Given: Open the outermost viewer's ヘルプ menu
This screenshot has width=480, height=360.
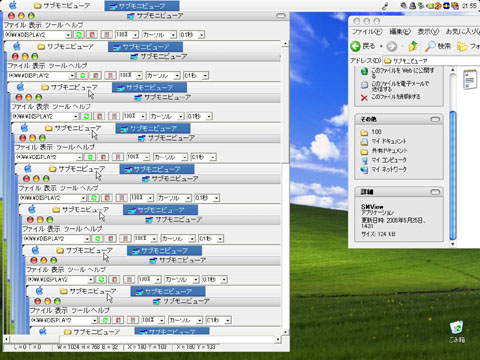Looking at the screenshot, I should coord(73,25).
